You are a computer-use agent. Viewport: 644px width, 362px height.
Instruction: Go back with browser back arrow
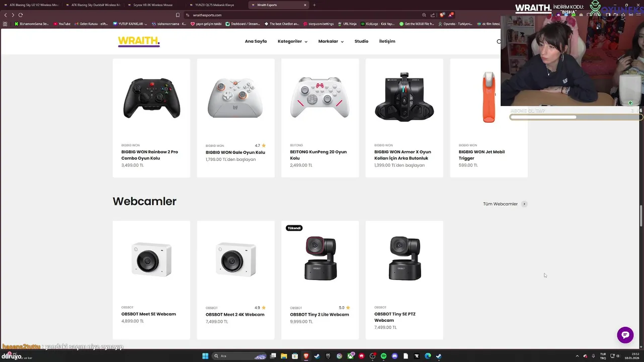[6, 15]
